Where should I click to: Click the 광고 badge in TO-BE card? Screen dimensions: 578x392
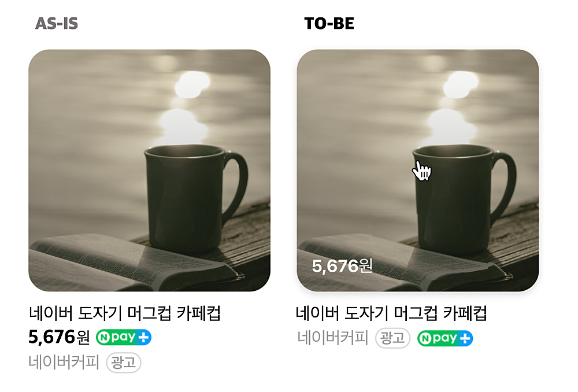[392, 338]
